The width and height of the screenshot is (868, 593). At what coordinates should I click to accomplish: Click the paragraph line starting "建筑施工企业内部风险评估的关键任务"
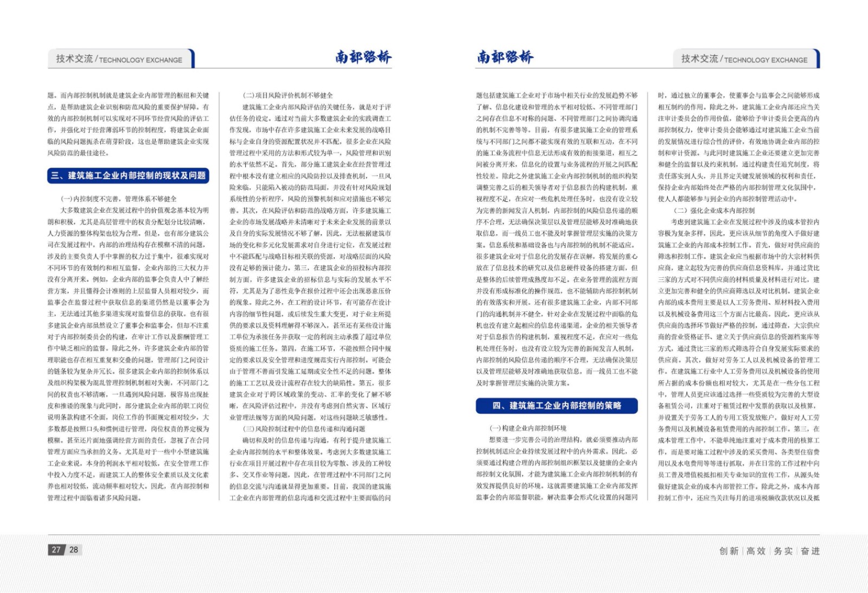[x=317, y=107]
